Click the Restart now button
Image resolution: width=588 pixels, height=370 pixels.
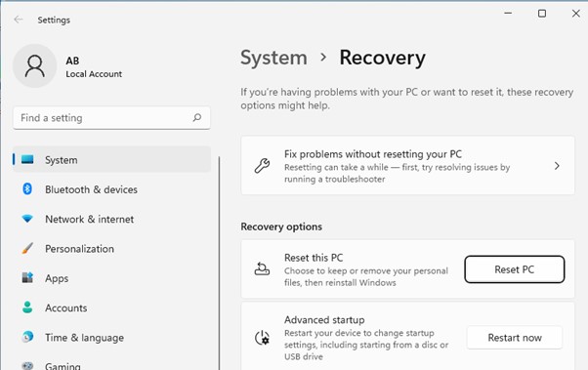(x=515, y=338)
